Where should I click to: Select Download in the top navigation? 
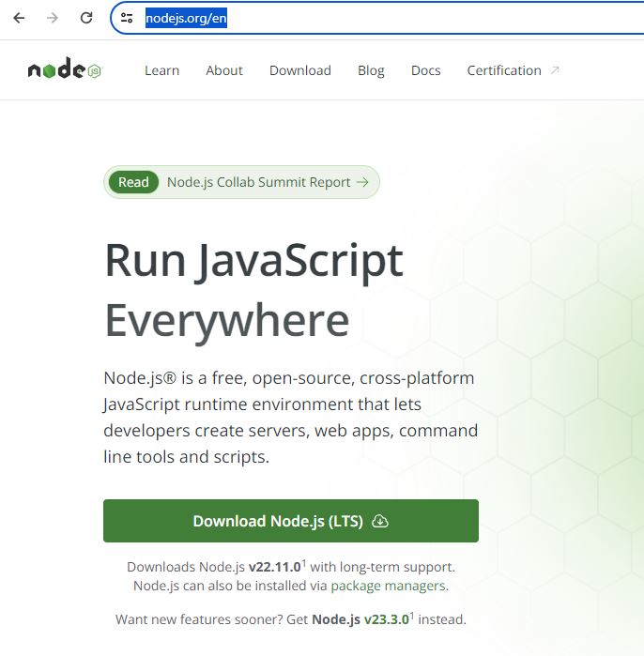[x=299, y=70]
